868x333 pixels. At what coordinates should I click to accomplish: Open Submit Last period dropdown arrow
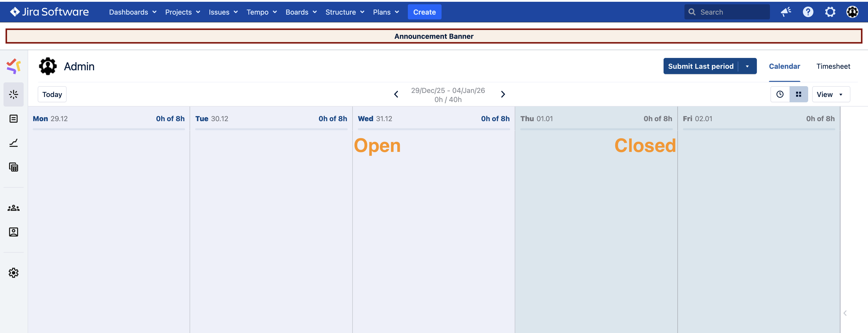tap(747, 66)
